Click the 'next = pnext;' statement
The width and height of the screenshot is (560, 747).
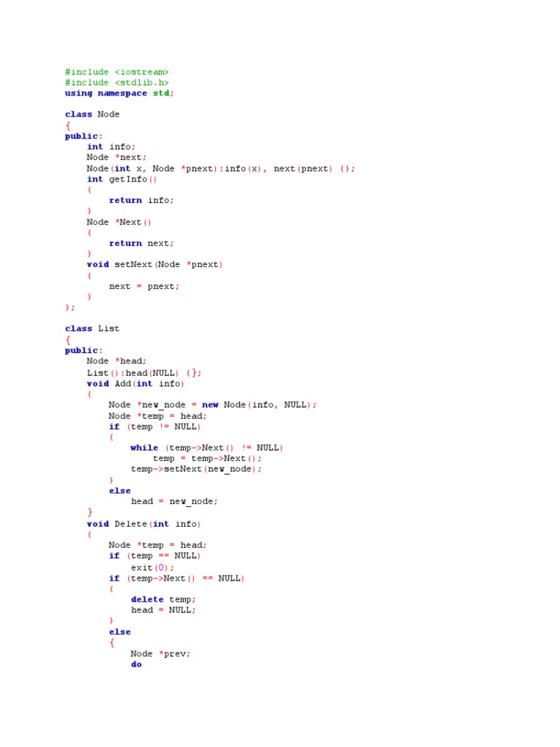tap(144, 286)
